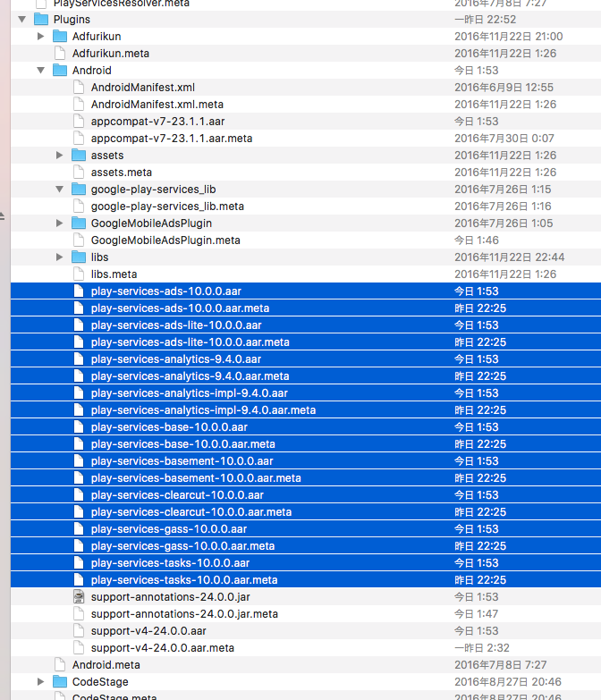The height and width of the screenshot is (700, 601).
Task: Click the assets folder icon
Action: pyautogui.click(x=79, y=155)
